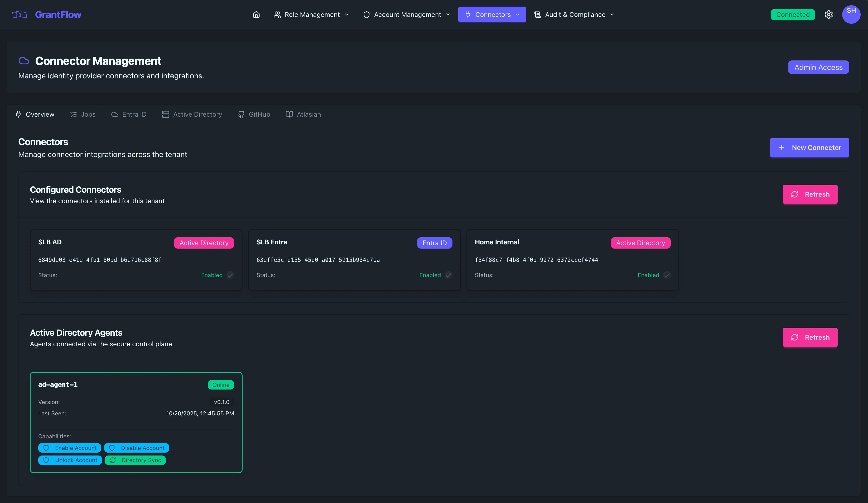Screen dimensions: 868x503
Task: Click the SH user avatar
Action: (851, 15)
